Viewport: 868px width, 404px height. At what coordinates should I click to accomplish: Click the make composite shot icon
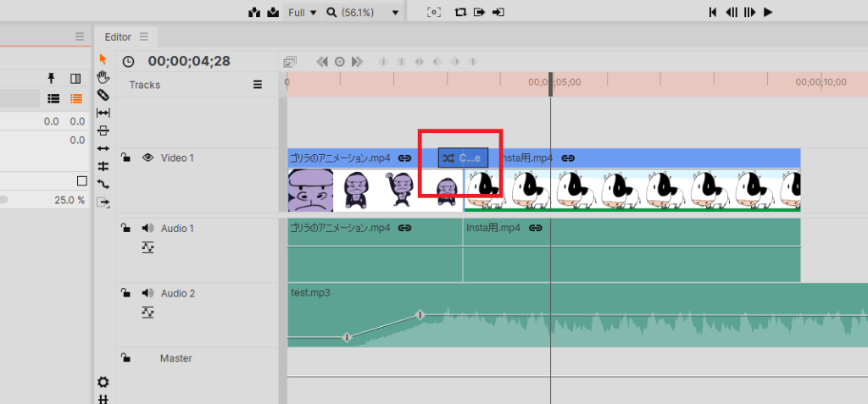click(103, 202)
